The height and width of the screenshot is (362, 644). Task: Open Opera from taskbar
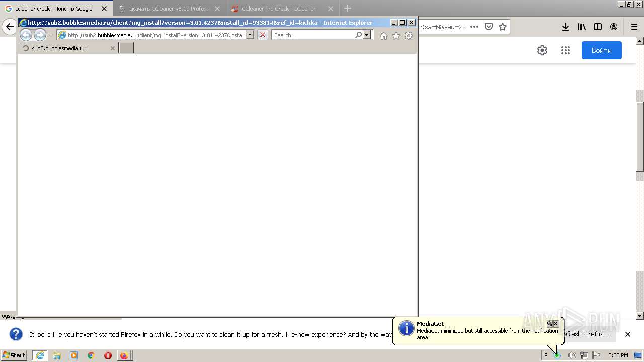[108, 355]
